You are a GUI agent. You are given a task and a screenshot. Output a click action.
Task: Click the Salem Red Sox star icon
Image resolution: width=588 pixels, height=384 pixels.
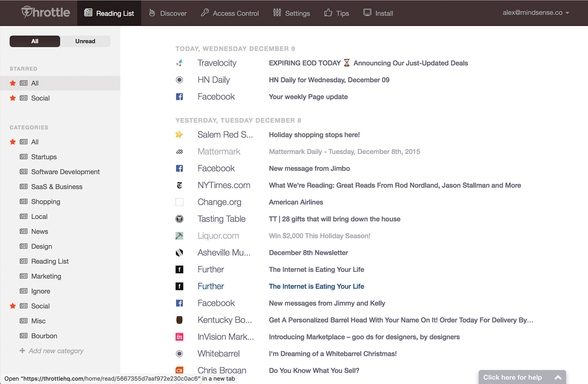(179, 135)
